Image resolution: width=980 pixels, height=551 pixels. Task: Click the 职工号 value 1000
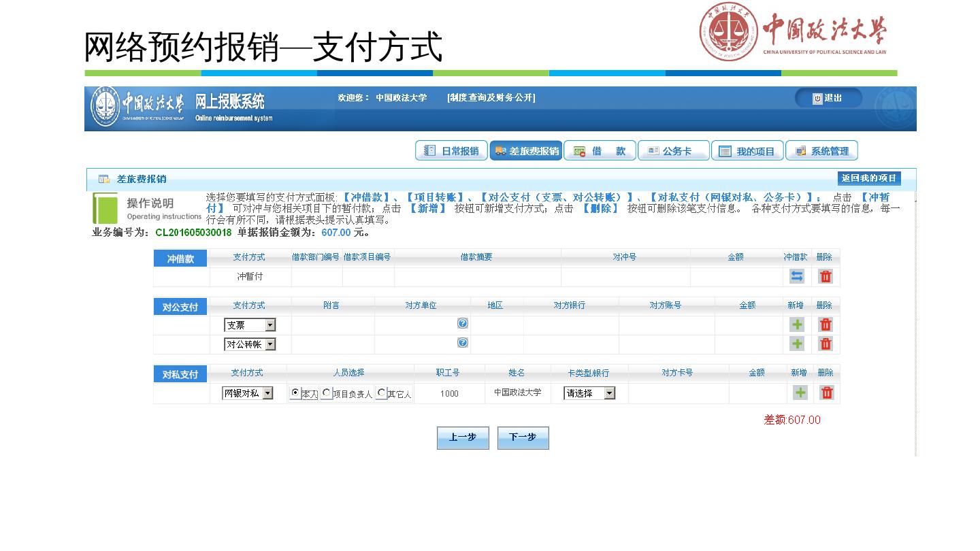[449, 393]
